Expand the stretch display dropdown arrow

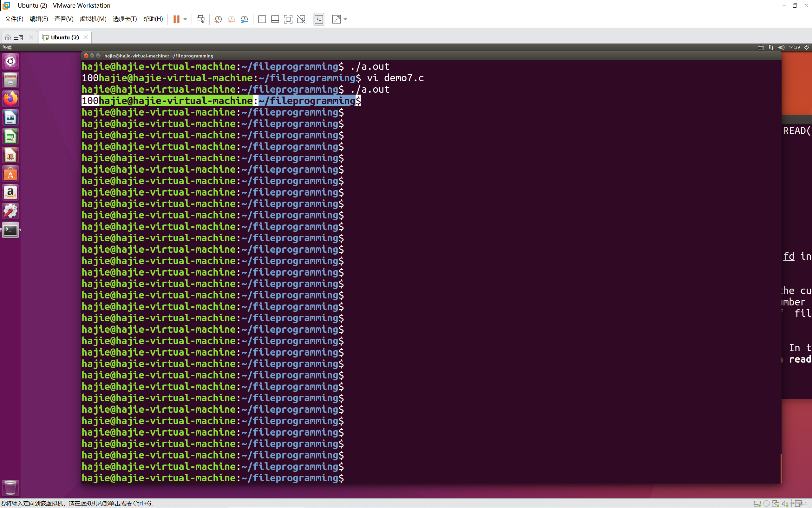pos(346,19)
